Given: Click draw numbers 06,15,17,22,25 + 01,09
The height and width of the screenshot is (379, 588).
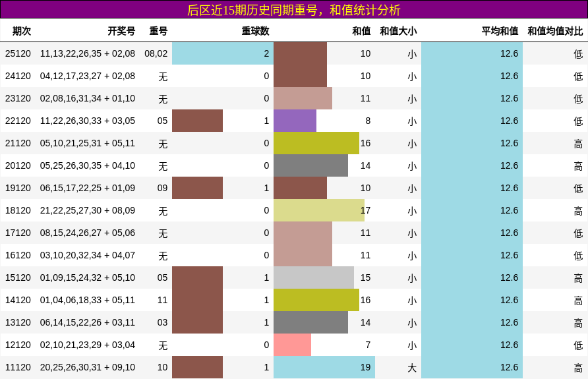Looking at the screenshot, I should pyautogui.click(x=88, y=189).
